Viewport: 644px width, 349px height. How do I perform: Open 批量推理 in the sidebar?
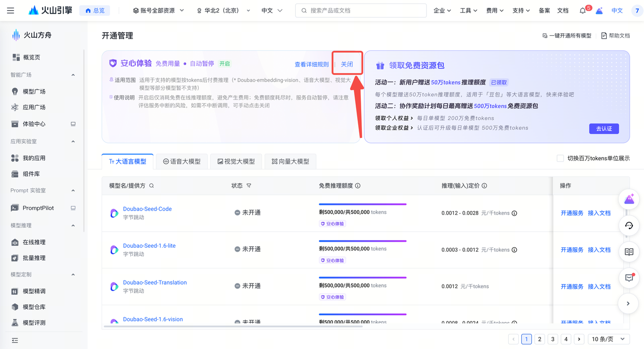coord(34,258)
